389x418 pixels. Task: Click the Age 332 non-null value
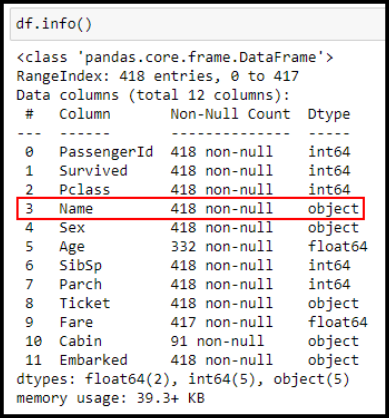[x=222, y=247]
